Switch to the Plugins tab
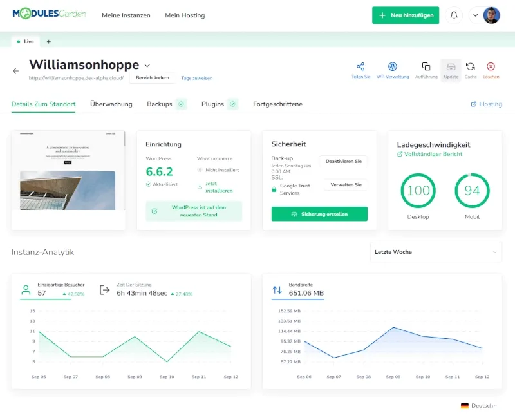 [212, 104]
